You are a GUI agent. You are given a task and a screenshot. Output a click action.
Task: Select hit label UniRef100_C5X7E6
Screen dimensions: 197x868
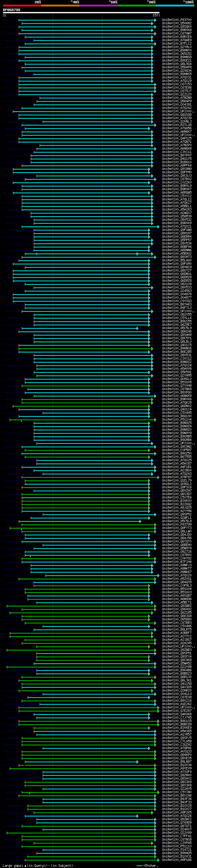(176, 497)
